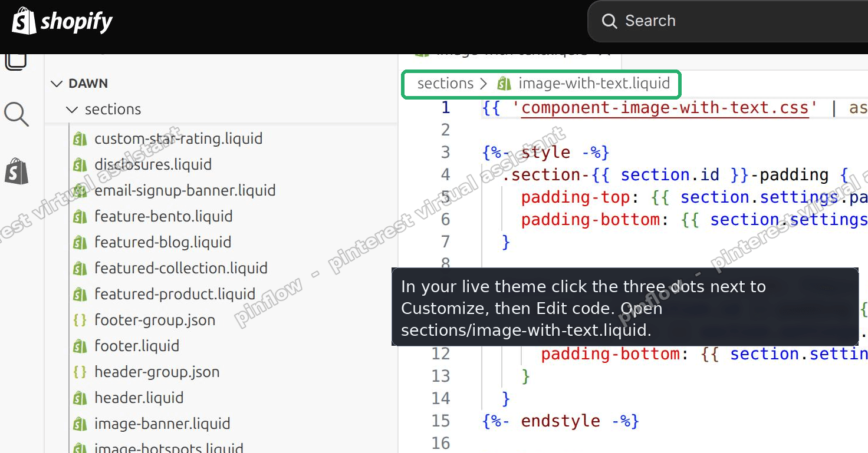Screen dimensions: 868x453
Task: Click line number 1 in the gutter
Action: click(x=446, y=108)
